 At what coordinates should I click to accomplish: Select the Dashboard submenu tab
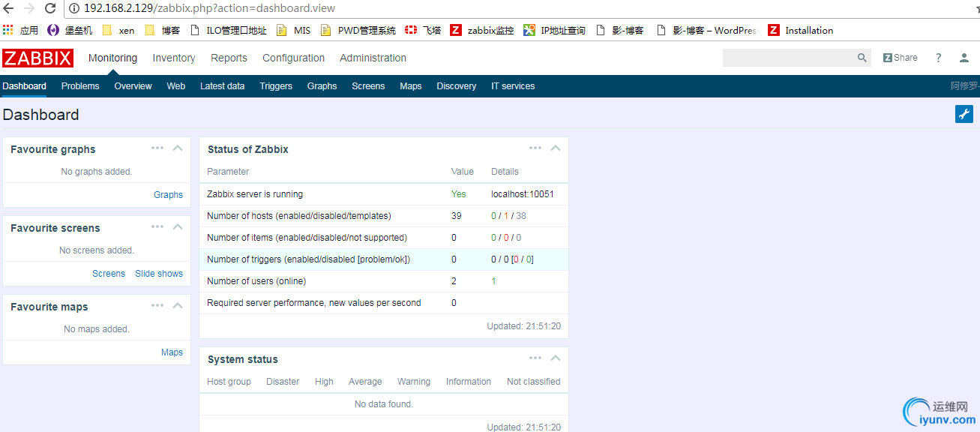tap(24, 86)
